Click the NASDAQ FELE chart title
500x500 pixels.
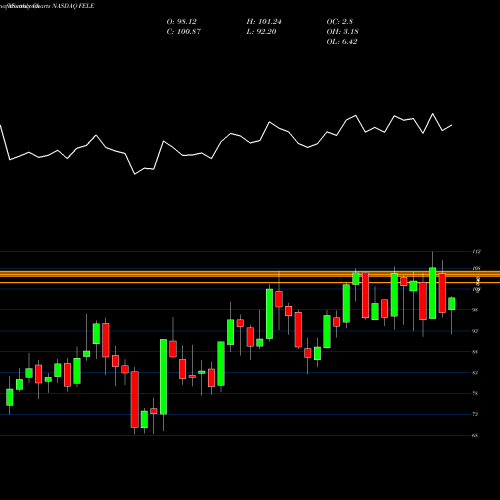[72, 6]
